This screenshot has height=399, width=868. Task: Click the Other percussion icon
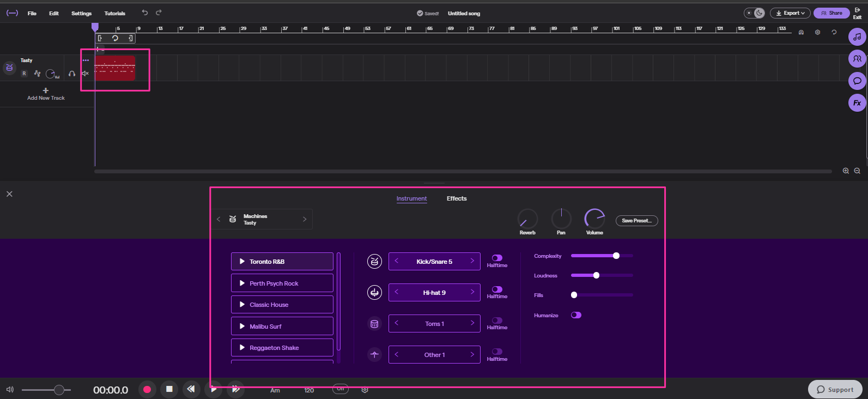click(x=374, y=355)
